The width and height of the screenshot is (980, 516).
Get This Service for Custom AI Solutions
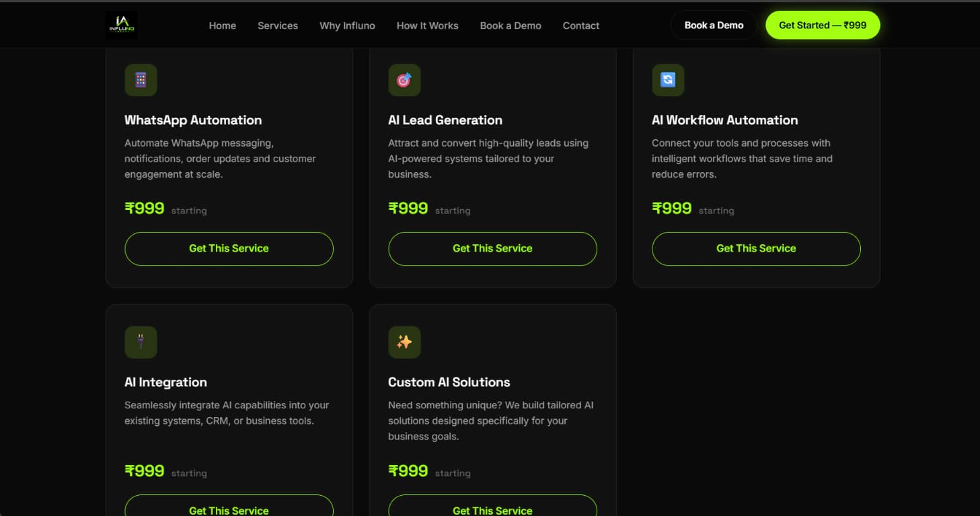(x=492, y=506)
